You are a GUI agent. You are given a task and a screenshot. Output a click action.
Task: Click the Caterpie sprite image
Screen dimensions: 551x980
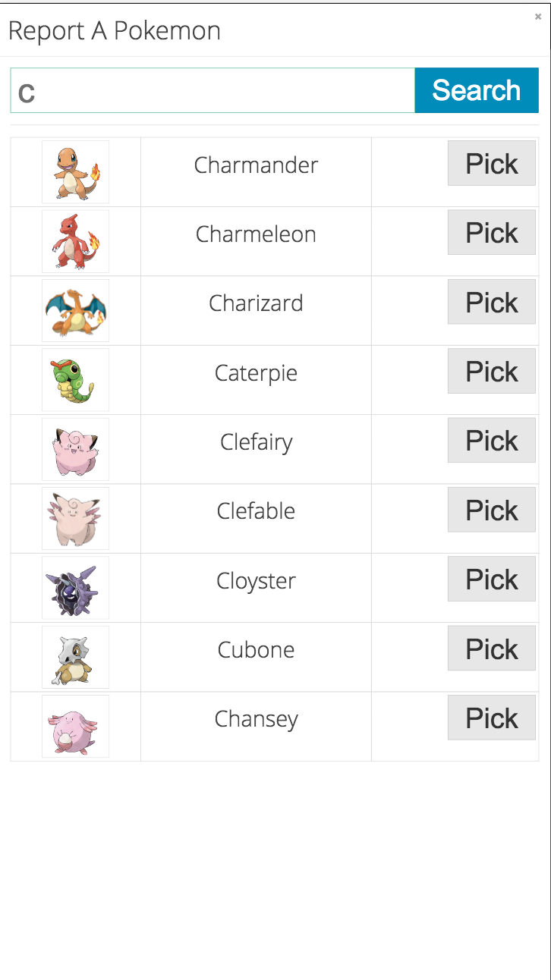point(75,379)
